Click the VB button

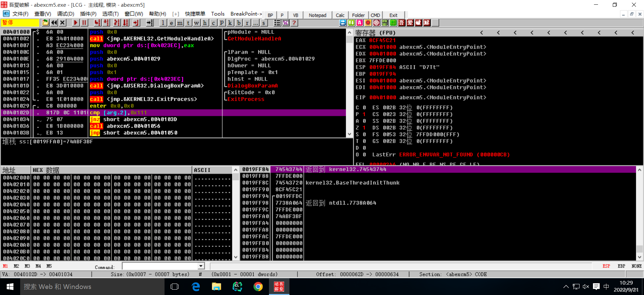click(295, 15)
